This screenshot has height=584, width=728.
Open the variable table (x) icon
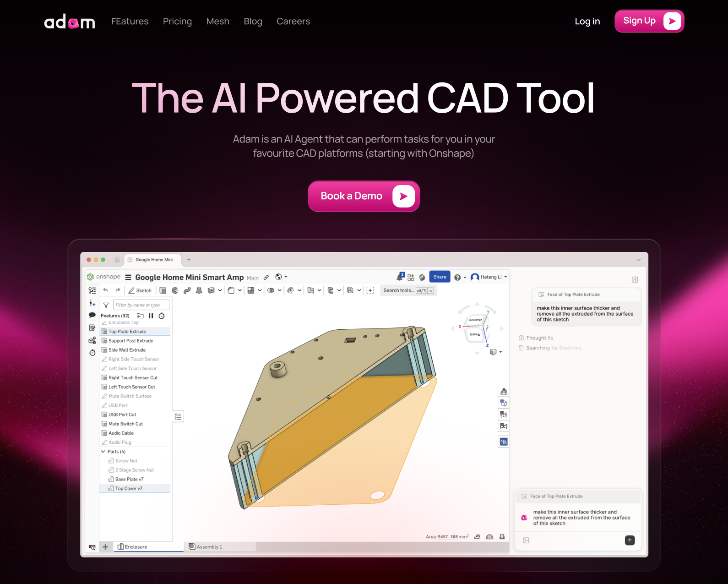click(x=504, y=426)
